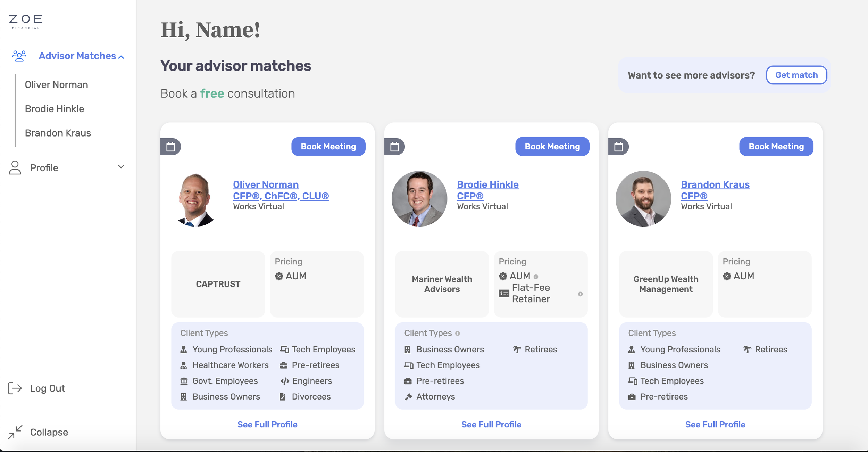Click the info icon next to Brodie's Client Types
This screenshot has height=452, width=868.
458,334
